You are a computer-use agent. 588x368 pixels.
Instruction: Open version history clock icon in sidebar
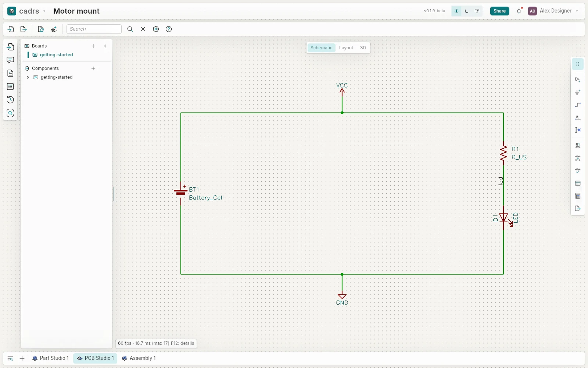[x=10, y=100]
